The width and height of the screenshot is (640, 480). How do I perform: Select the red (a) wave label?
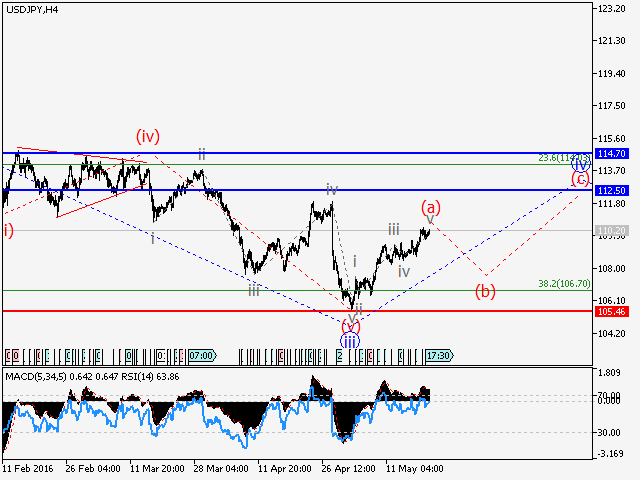431,207
